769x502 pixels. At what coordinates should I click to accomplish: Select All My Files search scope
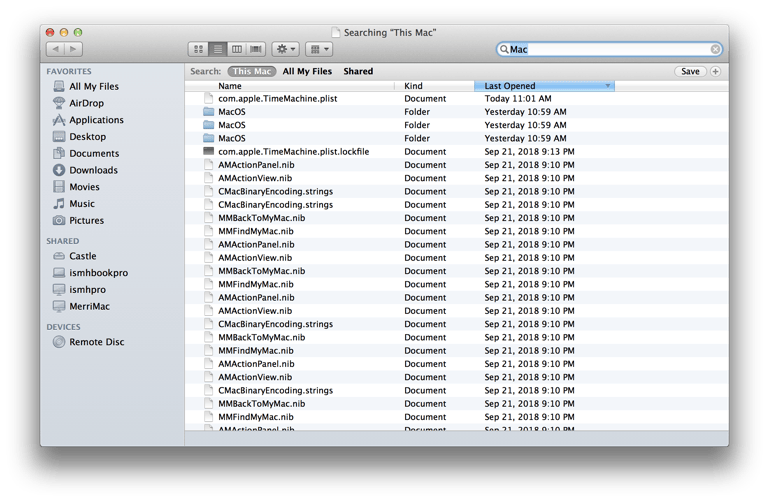click(308, 72)
